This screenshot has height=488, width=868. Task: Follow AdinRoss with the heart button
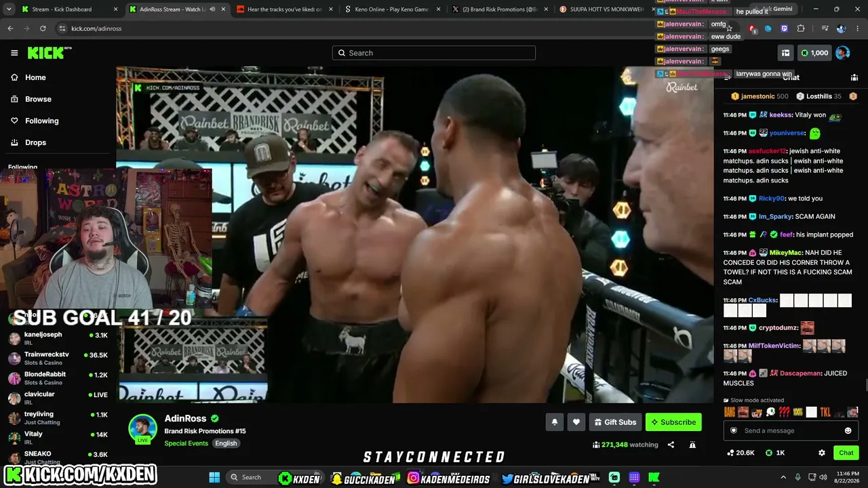576,422
